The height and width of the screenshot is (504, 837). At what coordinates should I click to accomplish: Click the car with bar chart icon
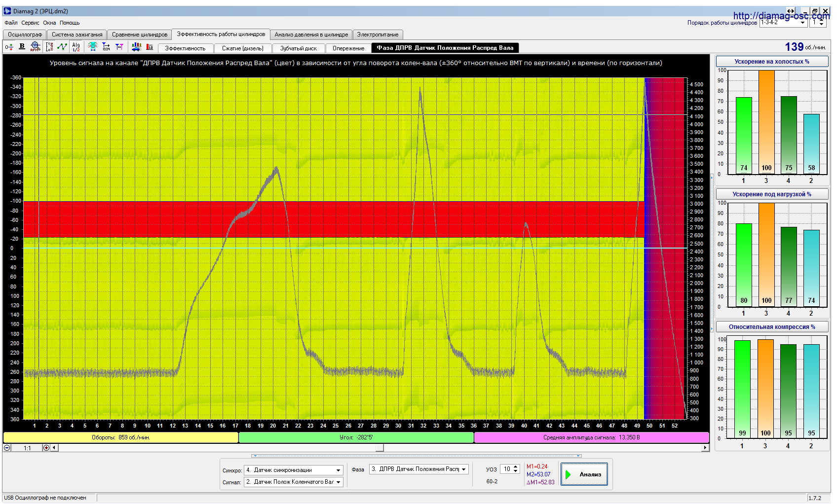click(136, 47)
